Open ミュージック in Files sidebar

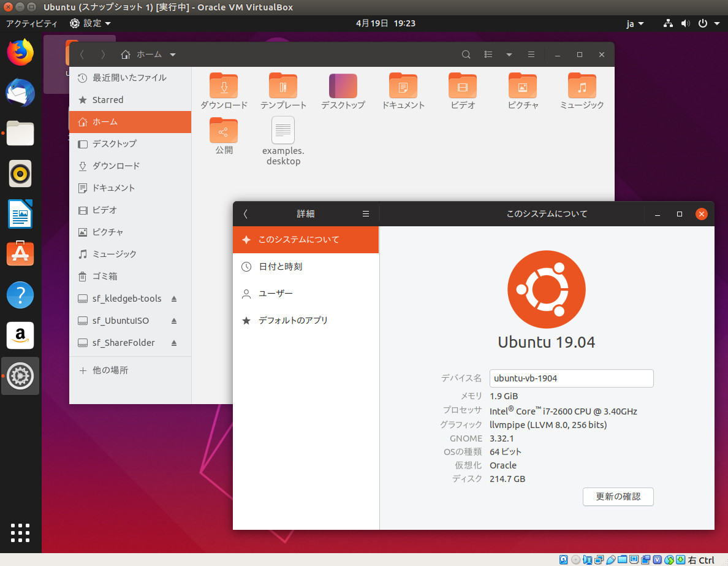coord(130,254)
